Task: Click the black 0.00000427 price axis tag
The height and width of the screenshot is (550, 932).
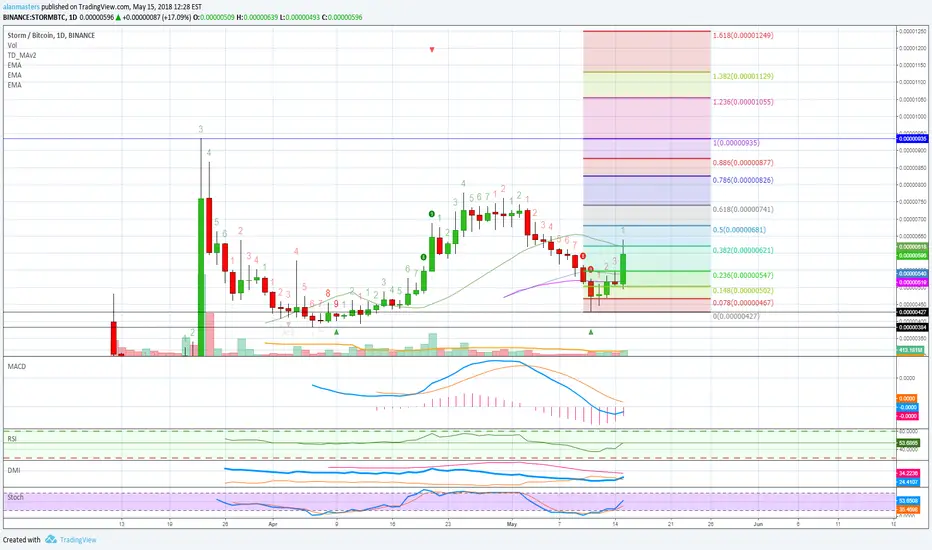Action: tap(912, 312)
